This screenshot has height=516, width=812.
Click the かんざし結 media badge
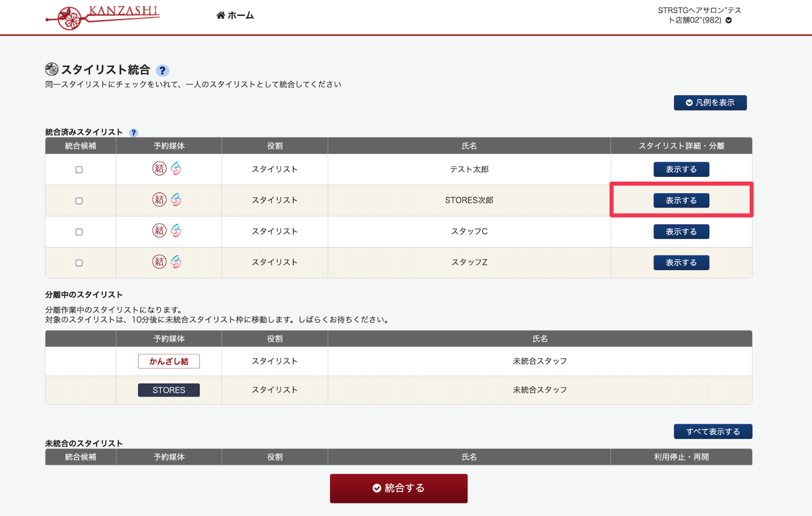coord(168,361)
